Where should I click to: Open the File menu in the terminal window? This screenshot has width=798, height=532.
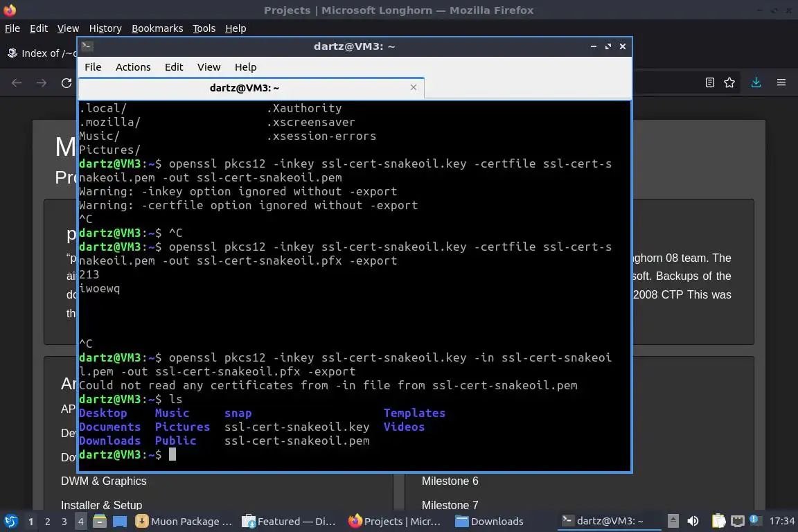(x=93, y=67)
